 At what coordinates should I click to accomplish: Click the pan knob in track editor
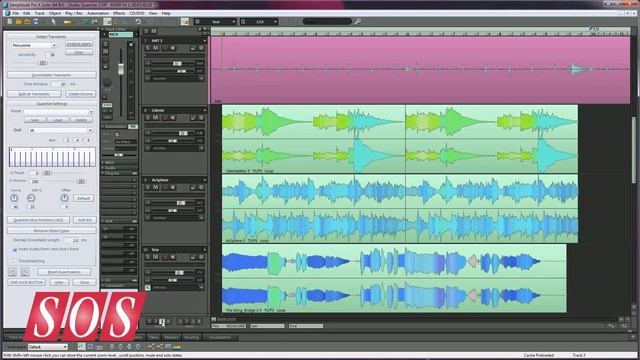pos(107,83)
